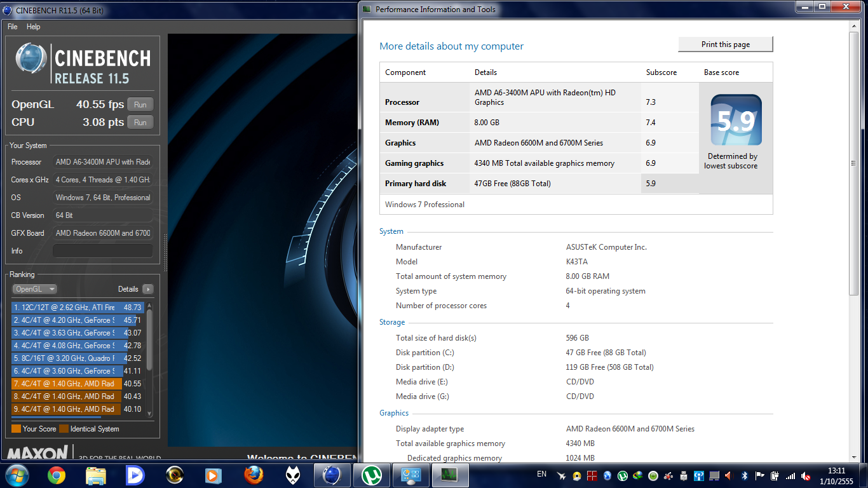The height and width of the screenshot is (488, 868).
Task: Click the Gaming graphics row label
Action: [x=414, y=163]
